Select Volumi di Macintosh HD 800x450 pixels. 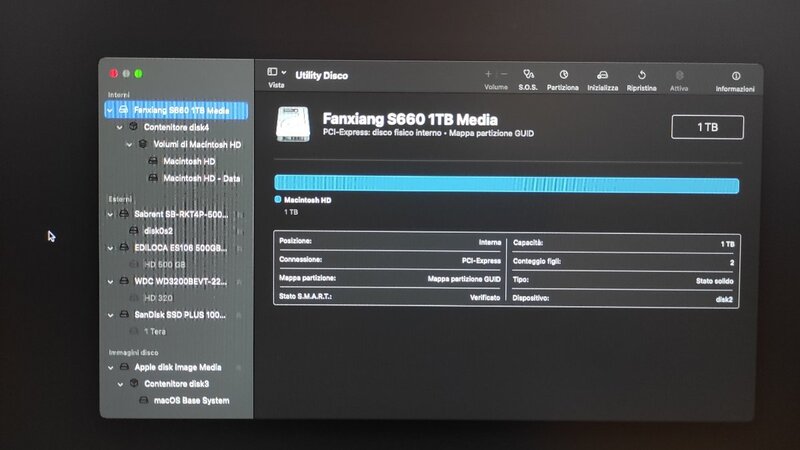pos(197,144)
